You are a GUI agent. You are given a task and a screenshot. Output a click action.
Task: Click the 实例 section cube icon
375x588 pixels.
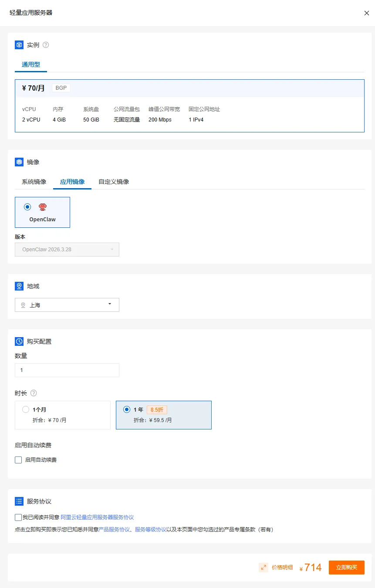pyautogui.click(x=19, y=45)
